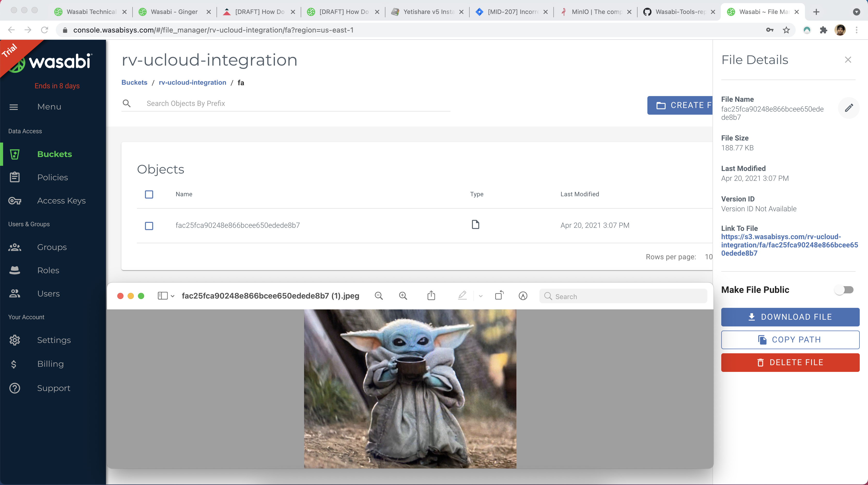Close the MinIO browser tab
Screen dimensions: 868x485
tap(629, 12)
